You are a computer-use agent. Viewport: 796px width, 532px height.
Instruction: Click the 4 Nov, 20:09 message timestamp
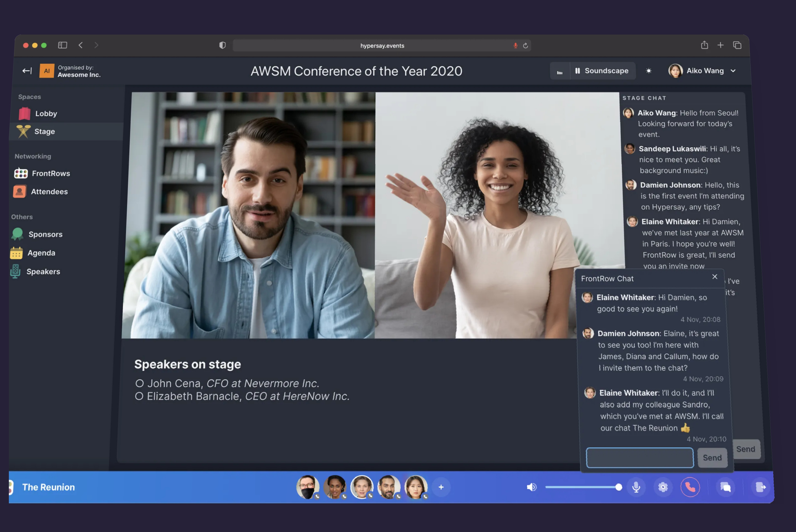(703, 379)
